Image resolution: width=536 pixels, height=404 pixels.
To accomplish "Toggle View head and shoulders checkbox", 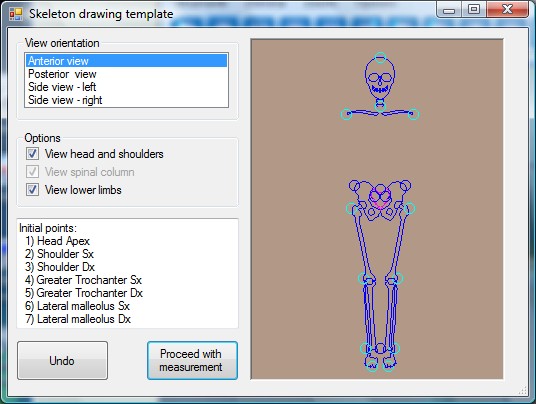I will [x=32, y=153].
